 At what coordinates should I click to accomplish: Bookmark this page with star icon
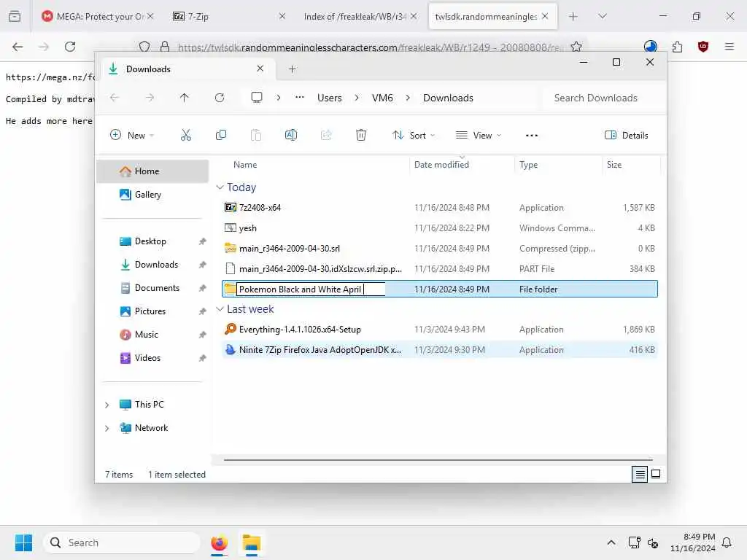576,47
